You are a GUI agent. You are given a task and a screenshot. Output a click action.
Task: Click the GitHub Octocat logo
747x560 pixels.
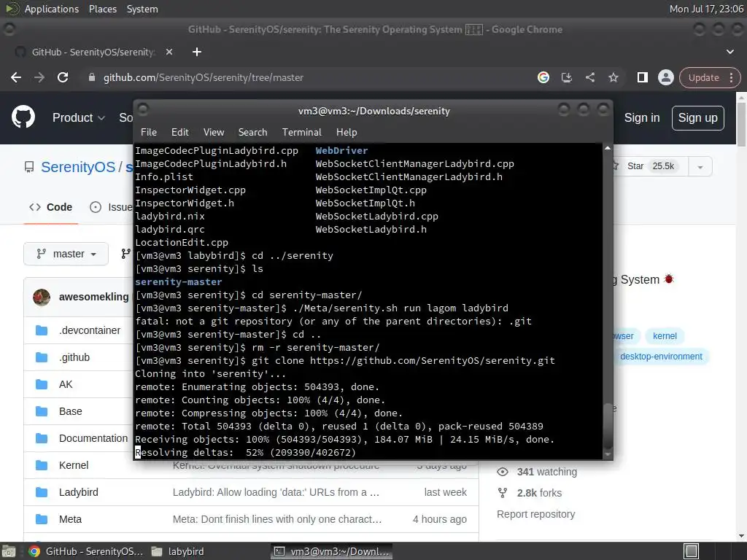pos(23,117)
